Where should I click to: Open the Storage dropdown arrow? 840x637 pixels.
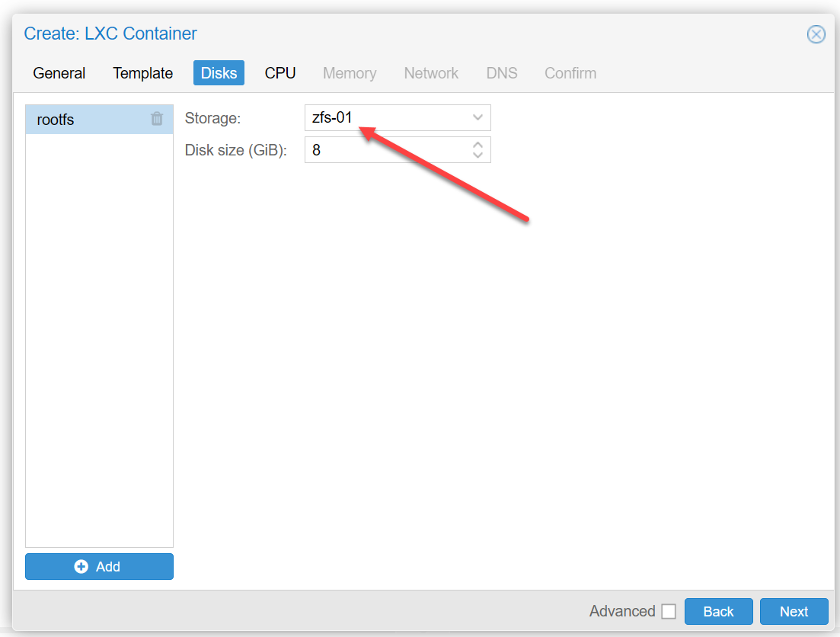pyautogui.click(x=477, y=117)
